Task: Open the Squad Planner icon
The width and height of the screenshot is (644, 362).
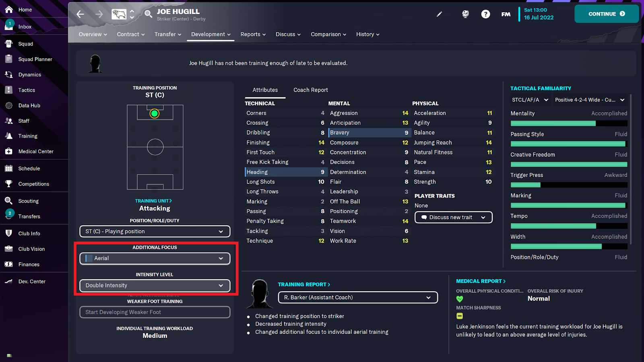Action: pyautogui.click(x=9, y=59)
